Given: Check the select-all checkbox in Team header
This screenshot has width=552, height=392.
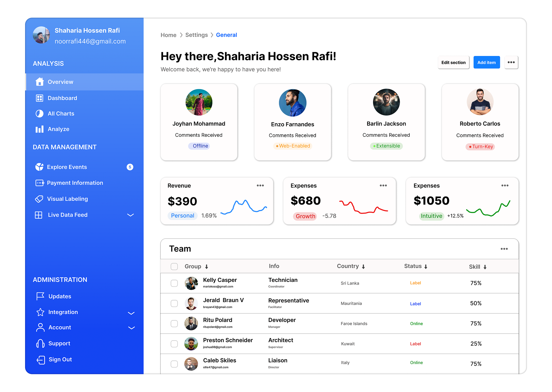Looking at the screenshot, I should (174, 267).
